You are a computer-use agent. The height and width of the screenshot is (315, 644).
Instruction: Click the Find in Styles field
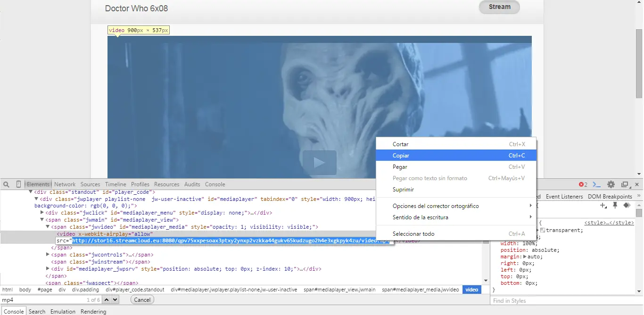pyautogui.click(x=567, y=300)
